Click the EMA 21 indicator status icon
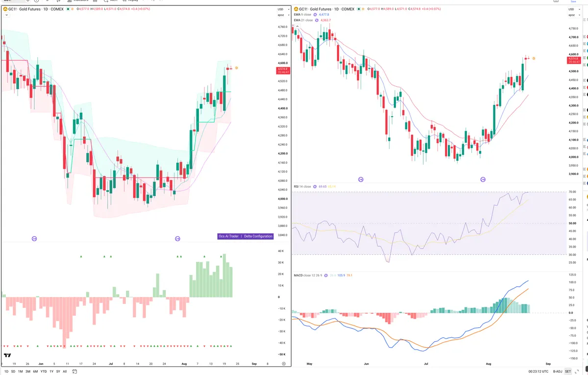 [x=317, y=20]
